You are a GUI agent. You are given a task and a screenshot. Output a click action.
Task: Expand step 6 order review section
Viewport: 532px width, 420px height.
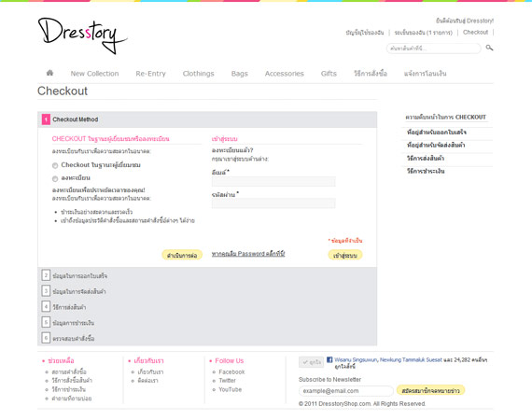207,338
